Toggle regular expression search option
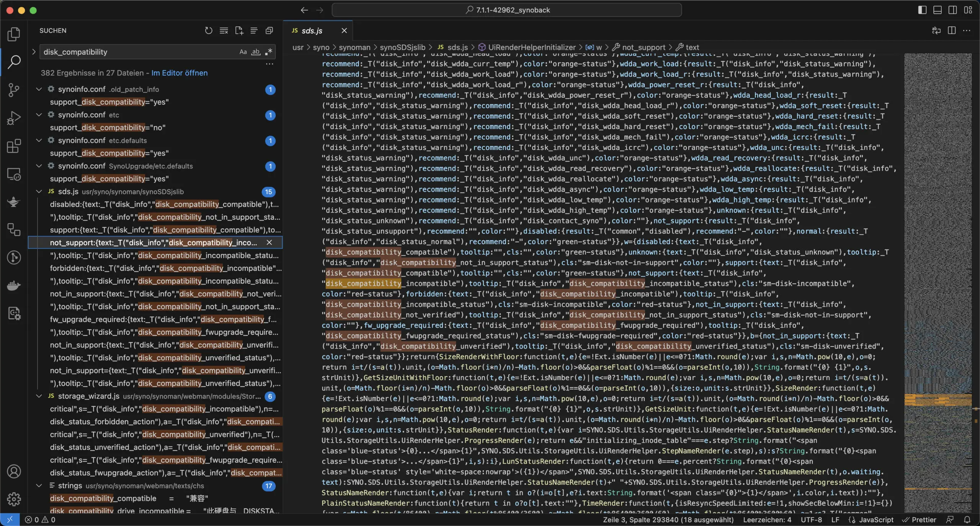The height and width of the screenshot is (526, 980). 269,52
